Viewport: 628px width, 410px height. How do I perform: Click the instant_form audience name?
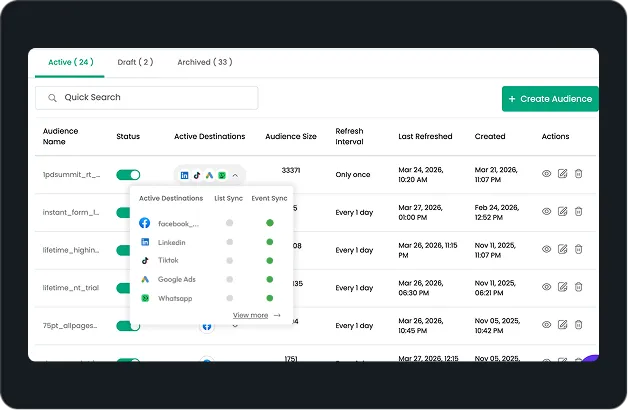click(71, 213)
